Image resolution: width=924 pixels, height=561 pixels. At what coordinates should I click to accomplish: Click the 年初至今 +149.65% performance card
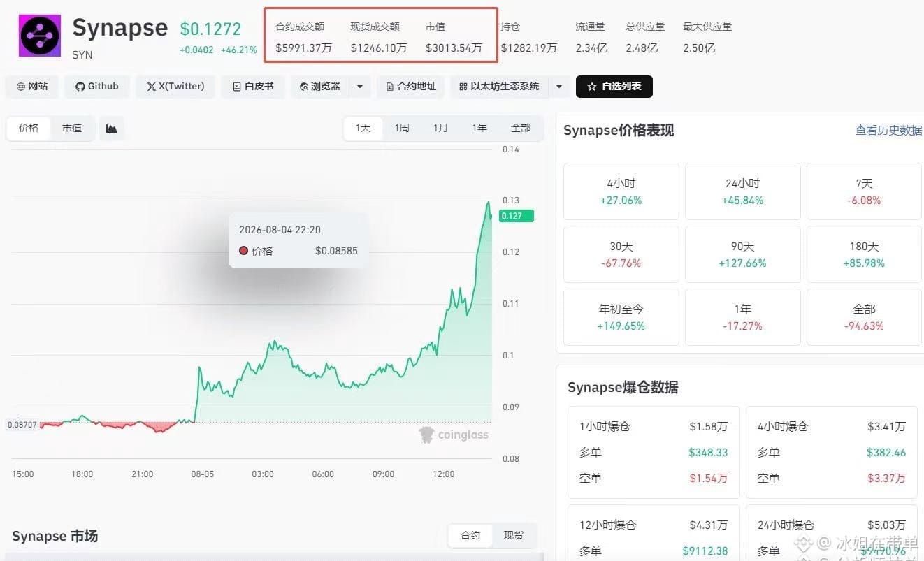pyautogui.click(x=621, y=317)
